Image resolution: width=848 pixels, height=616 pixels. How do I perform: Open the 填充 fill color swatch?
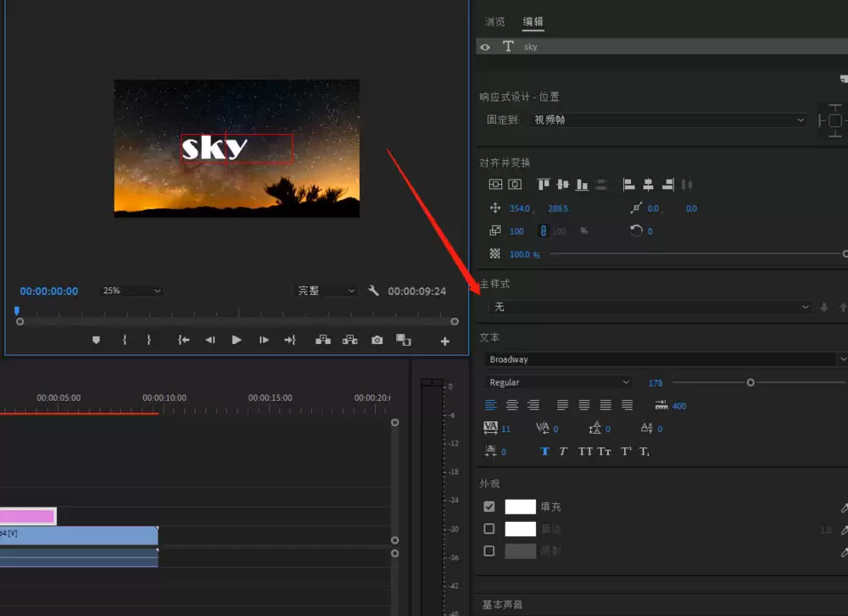pyautogui.click(x=521, y=507)
